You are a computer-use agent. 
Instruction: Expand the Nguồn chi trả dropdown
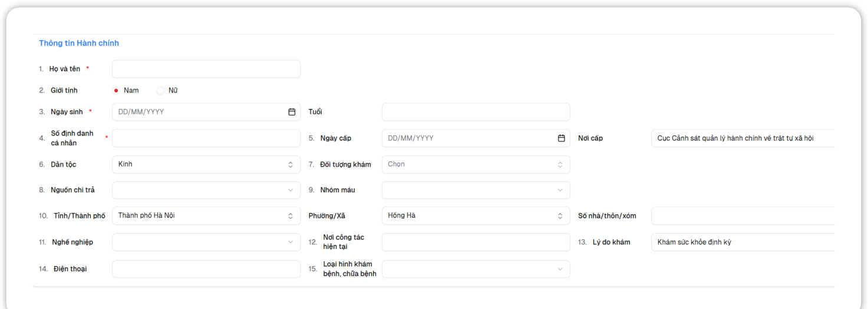[206, 190]
